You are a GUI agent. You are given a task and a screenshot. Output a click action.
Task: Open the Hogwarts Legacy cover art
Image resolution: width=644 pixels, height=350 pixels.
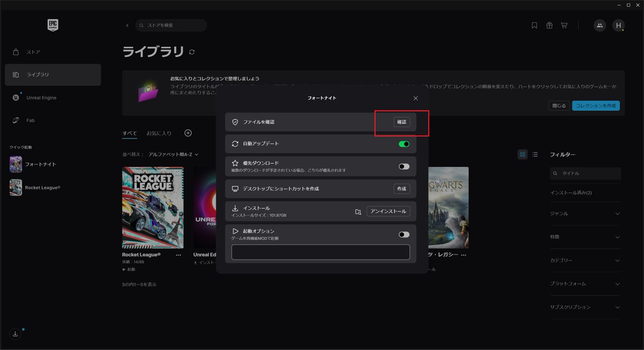coord(449,207)
